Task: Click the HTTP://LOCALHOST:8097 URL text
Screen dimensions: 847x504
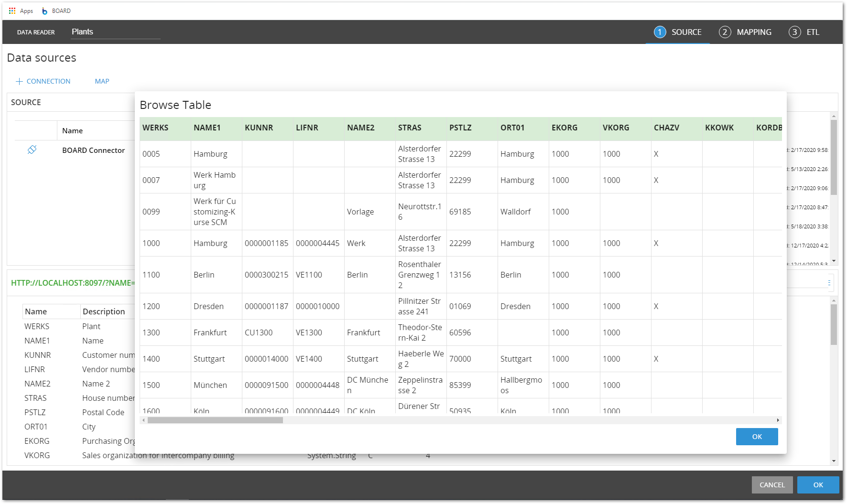Action: click(73, 283)
